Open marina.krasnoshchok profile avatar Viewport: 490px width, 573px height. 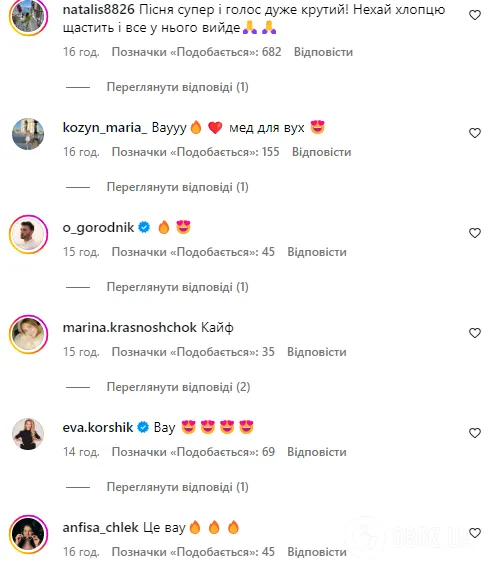pos(28,334)
